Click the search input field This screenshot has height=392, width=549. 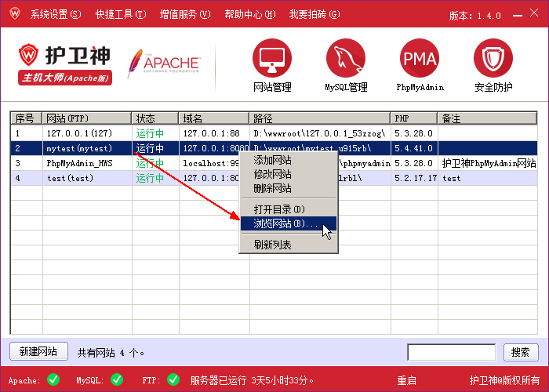(x=451, y=352)
